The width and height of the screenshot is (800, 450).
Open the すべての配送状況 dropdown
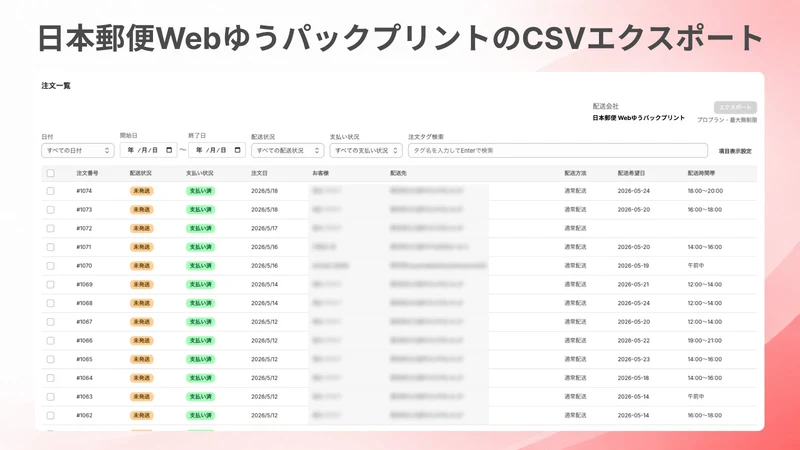pos(287,151)
